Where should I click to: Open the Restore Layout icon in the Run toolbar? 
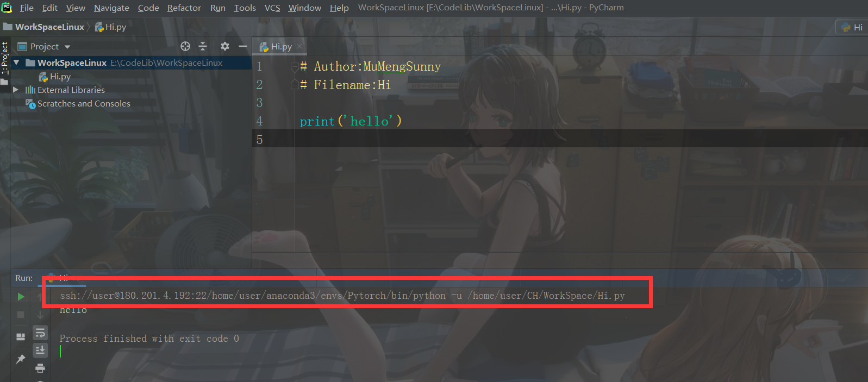tap(21, 337)
